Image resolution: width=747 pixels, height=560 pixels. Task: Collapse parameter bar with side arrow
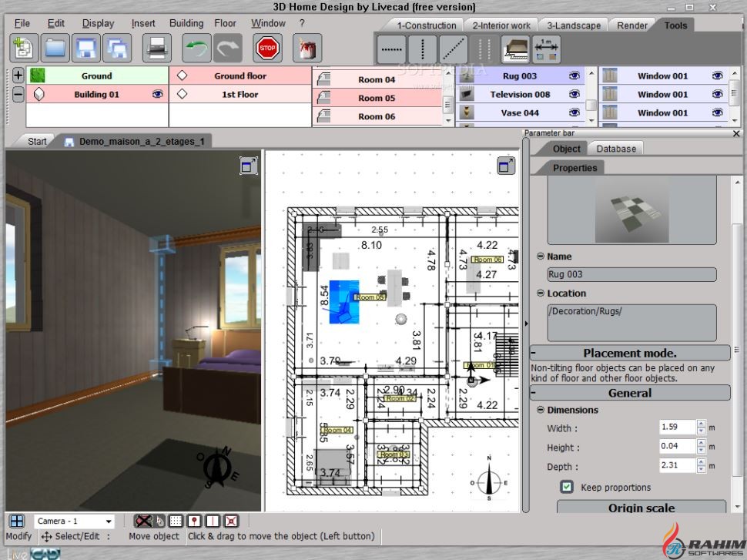point(526,324)
